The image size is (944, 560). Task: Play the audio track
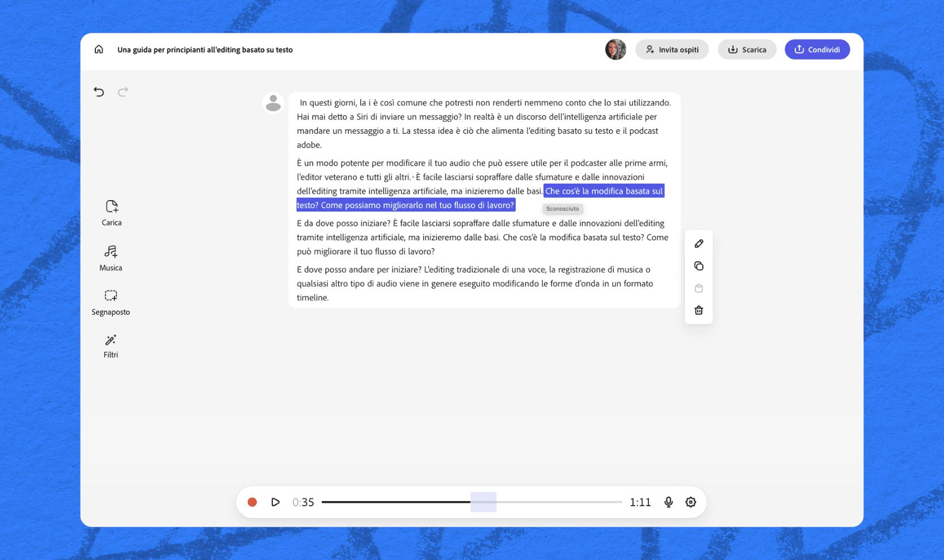coord(275,502)
